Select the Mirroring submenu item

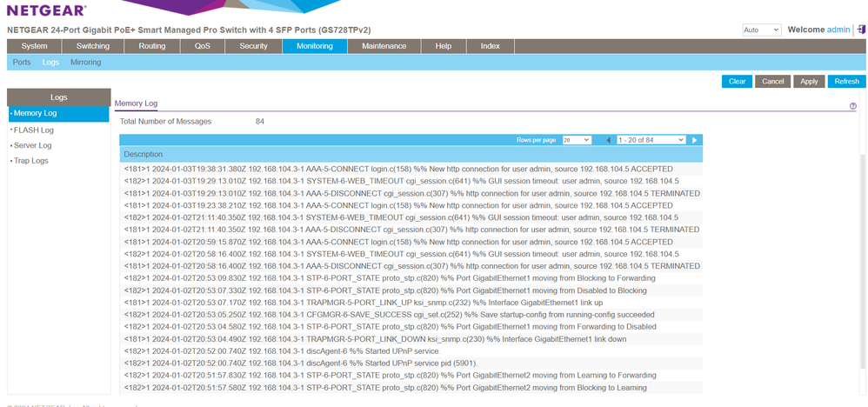pyautogui.click(x=85, y=63)
